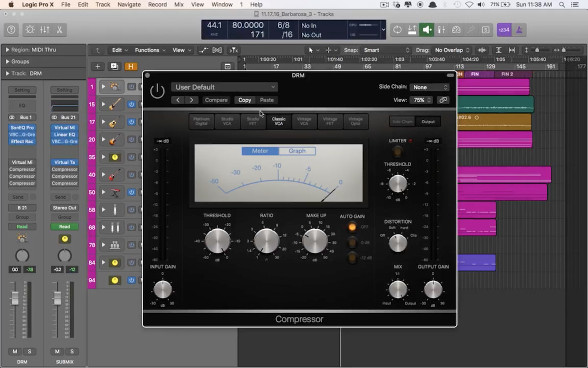The image size is (588, 368).
Task: Go to the next preset arrow
Action: 192,100
